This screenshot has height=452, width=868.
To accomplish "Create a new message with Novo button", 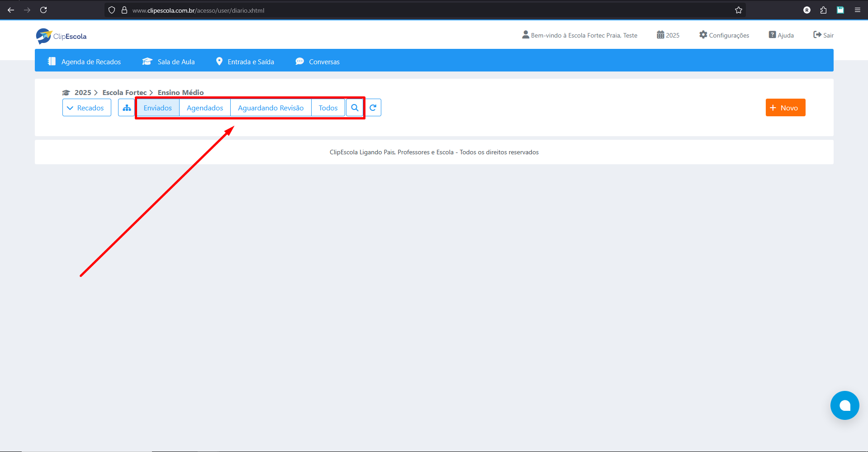I will click(x=785, y=108).
